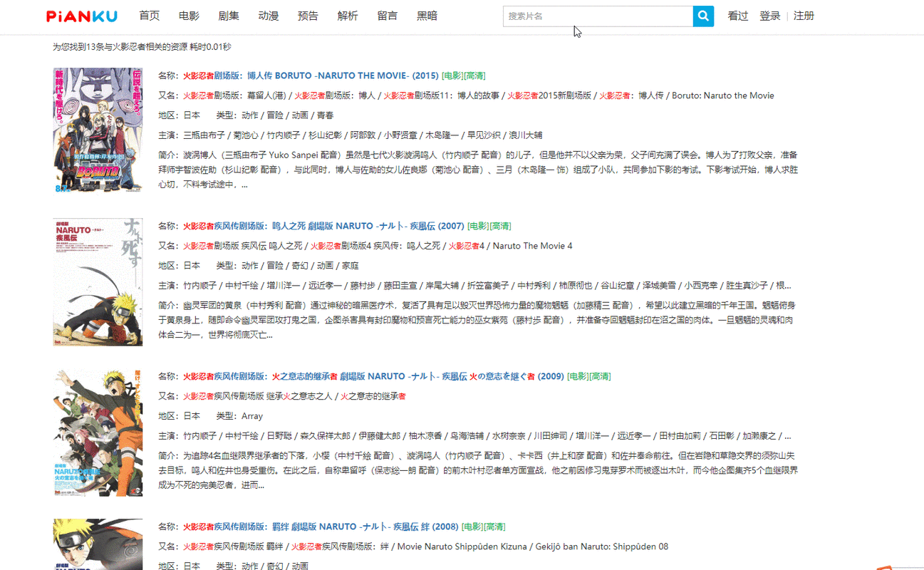This screenshot has height=570, width=924.
Task: Click [电影] tag on 鸣人之死 2007 result
Action: (478, 226)
